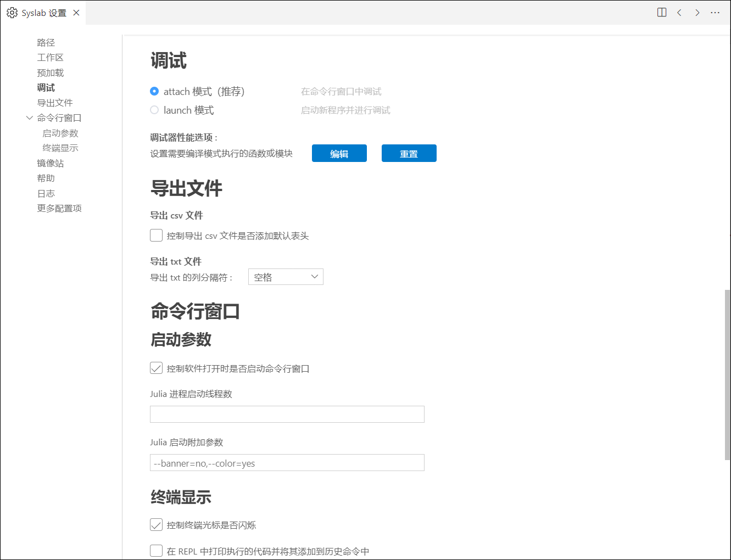Click the 编辑 button
This screenshot has width=731, height=560.
click(x=339, y=154)
